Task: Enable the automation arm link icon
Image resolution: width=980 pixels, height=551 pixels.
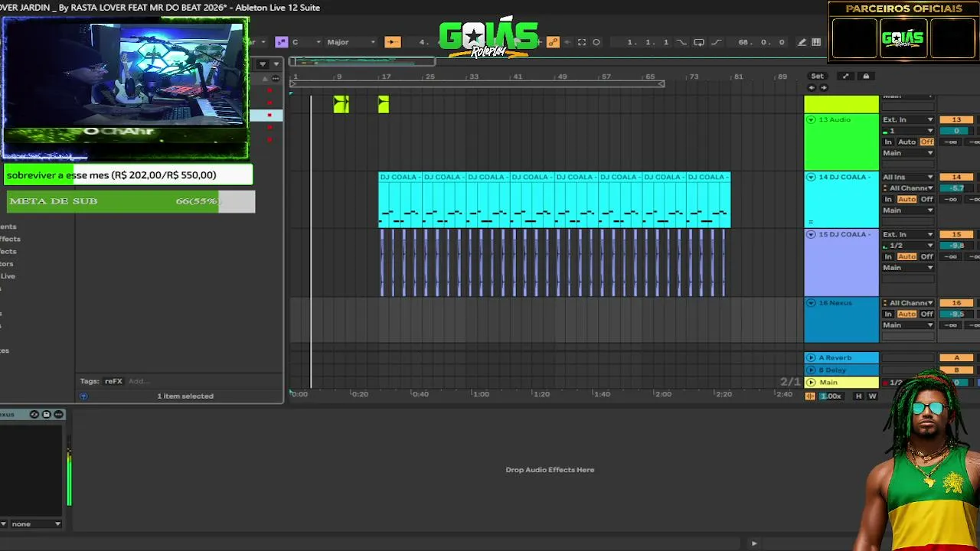Action: [x=554, y=42]
